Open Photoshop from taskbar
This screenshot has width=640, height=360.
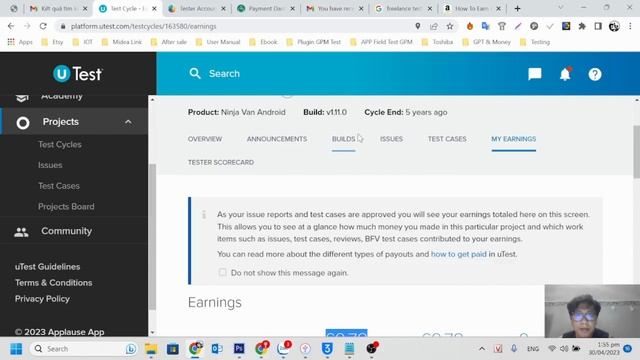(239, 349)
